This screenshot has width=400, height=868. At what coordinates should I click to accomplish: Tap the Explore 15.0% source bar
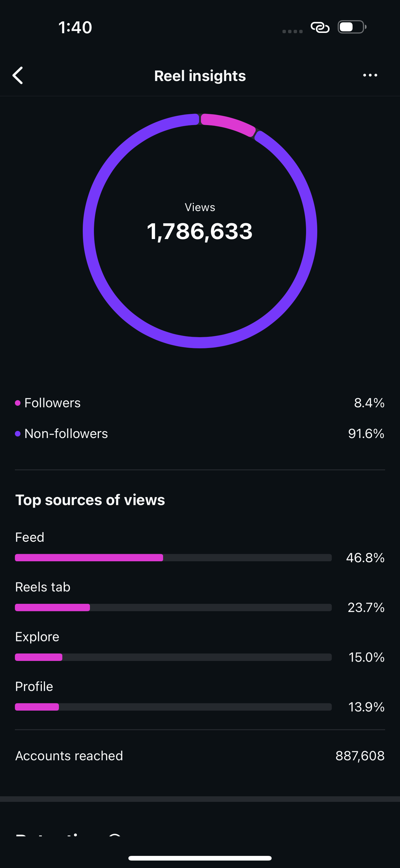[x=173, y=657]
